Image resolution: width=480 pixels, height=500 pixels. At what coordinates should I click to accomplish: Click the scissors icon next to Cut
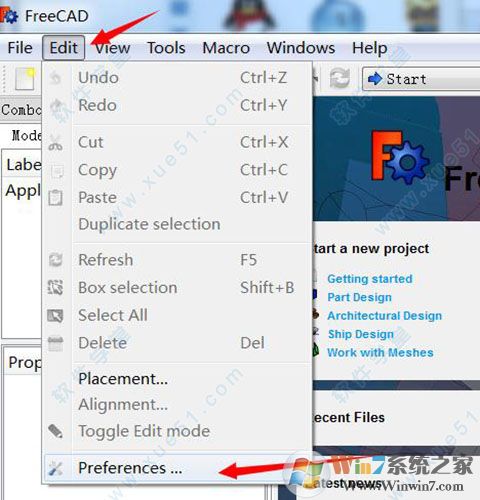coord(56,143)
